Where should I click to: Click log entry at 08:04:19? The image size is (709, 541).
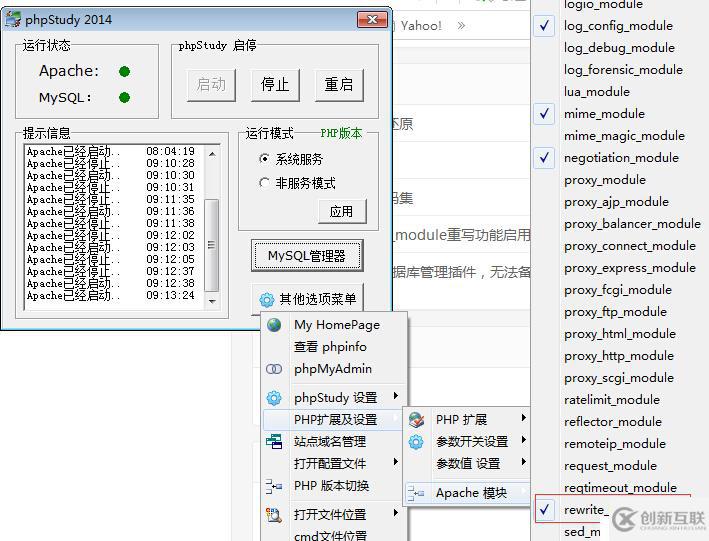[x=110, y=151]
